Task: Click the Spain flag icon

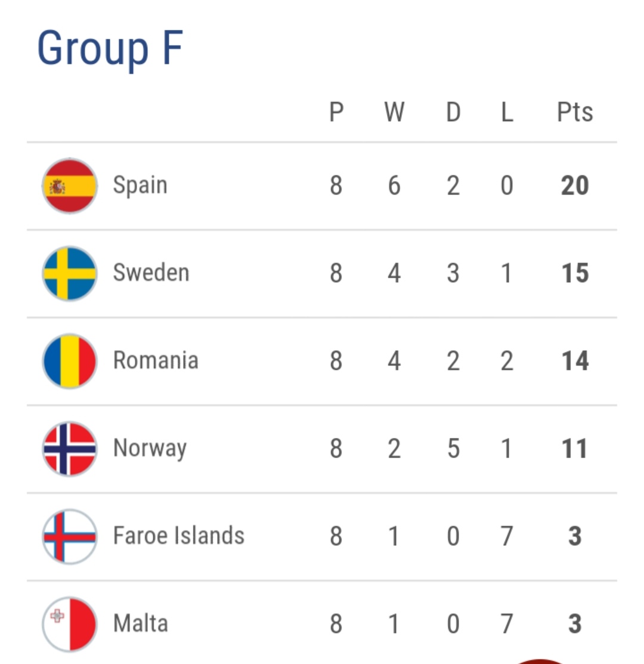Action: point(70,186)
